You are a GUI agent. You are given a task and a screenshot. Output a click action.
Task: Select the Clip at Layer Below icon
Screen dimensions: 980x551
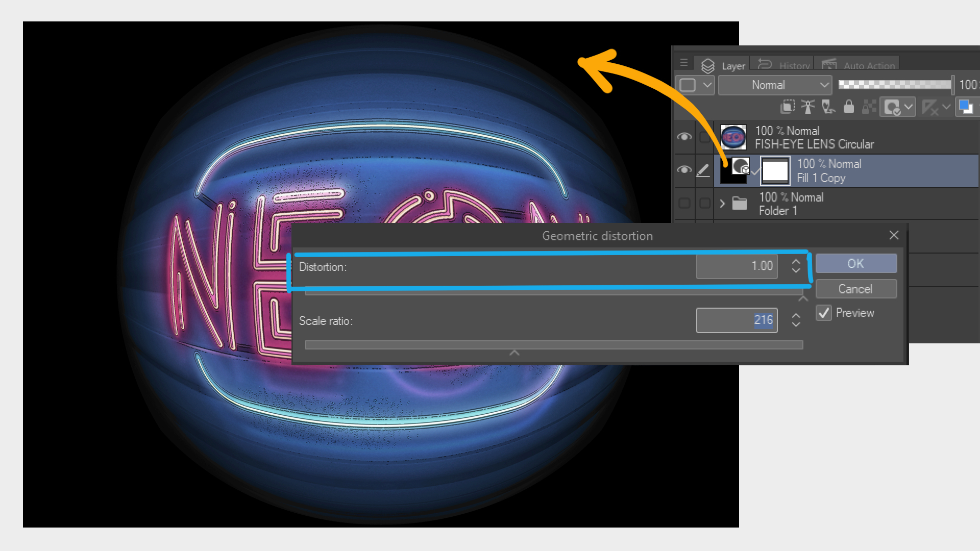click(788, 107)
